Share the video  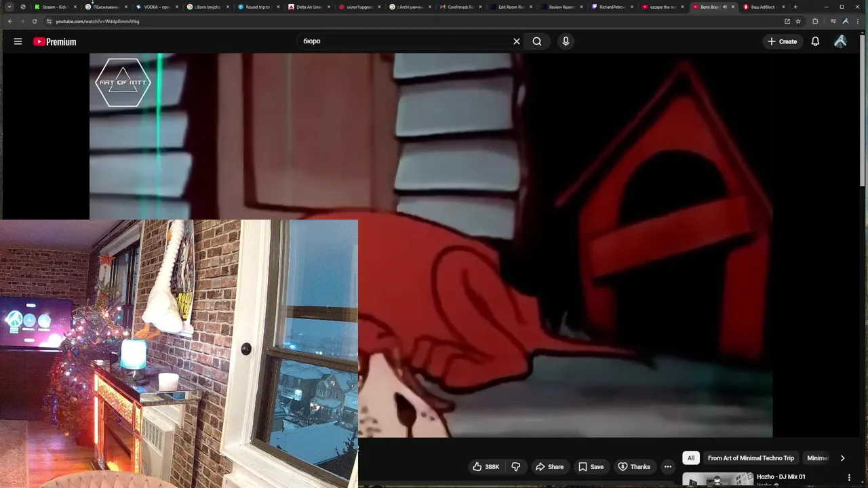point(549,466)
